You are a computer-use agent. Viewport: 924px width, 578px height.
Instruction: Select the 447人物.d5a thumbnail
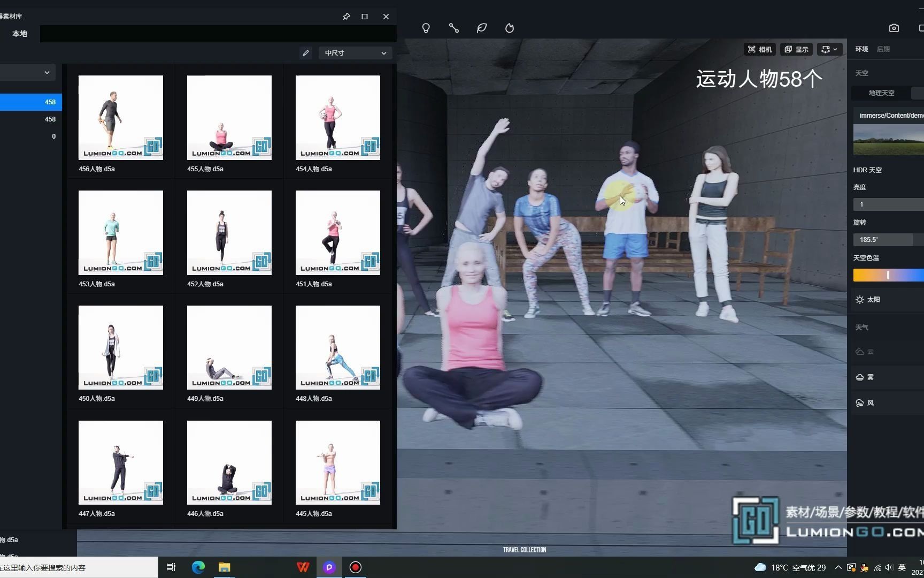pyautogui.click(x=121, y=462)
